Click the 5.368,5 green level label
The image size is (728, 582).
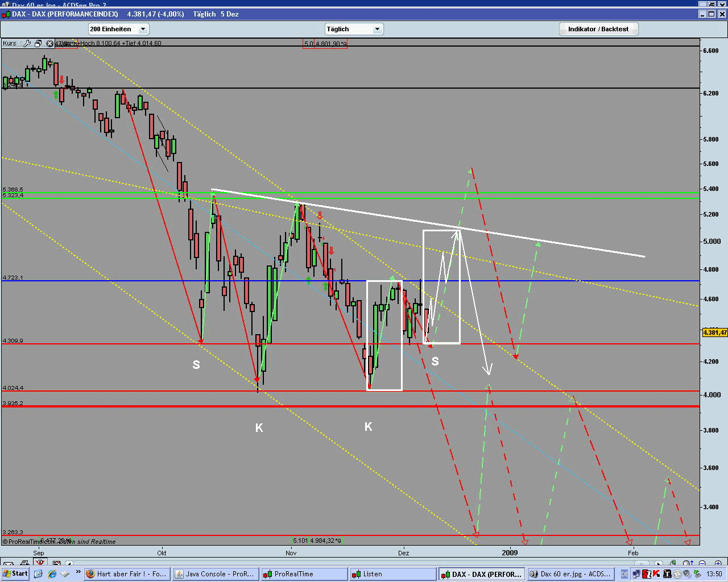click(13, 189)
